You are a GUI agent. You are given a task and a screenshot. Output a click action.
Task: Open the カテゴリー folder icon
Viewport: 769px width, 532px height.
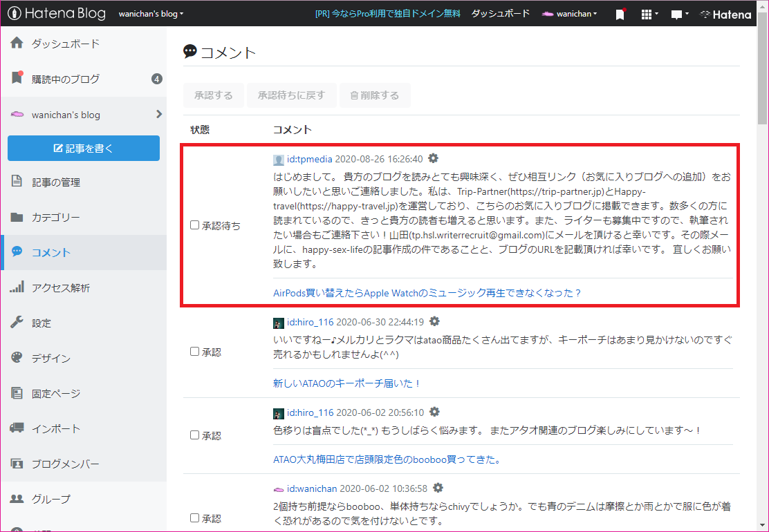point(16,216)
